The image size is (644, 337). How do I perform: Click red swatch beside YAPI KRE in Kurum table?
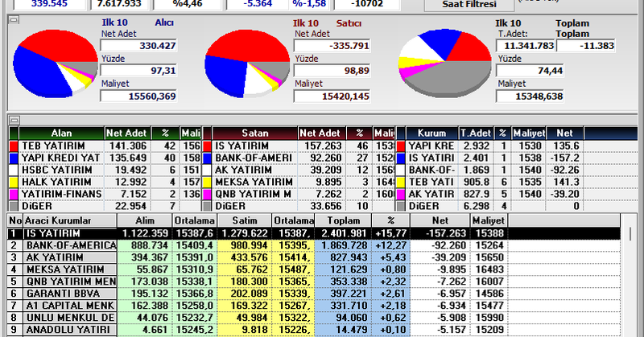tap(401, 146)
